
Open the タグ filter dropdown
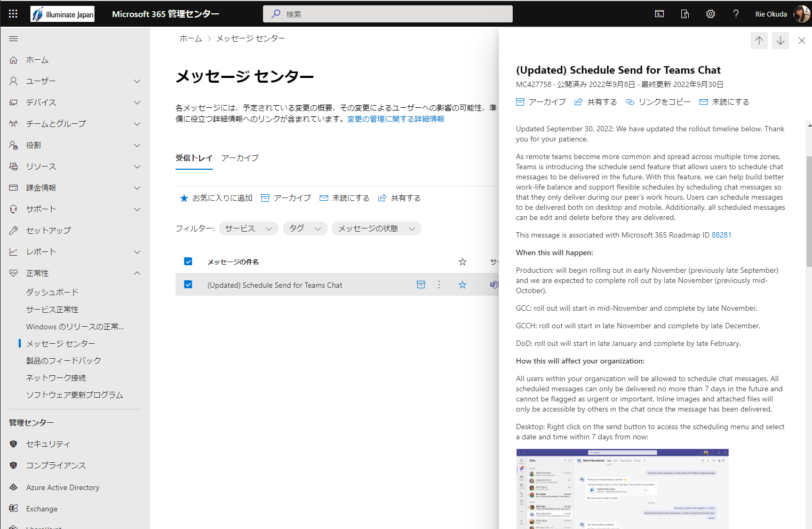(305, 228)
